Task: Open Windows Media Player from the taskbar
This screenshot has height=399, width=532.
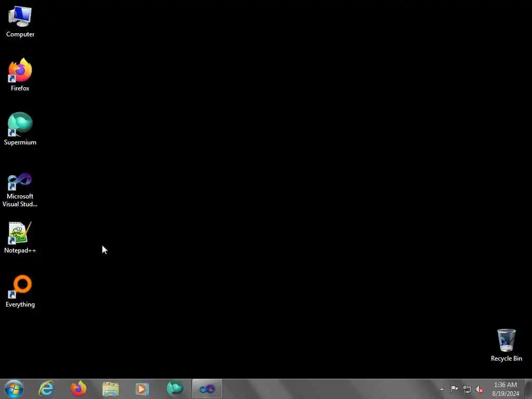Action: [142, 389]
